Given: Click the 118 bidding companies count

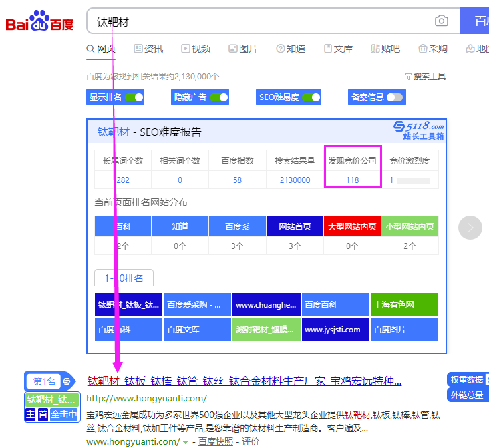Looking at the screenshot, I should [352, 180].
